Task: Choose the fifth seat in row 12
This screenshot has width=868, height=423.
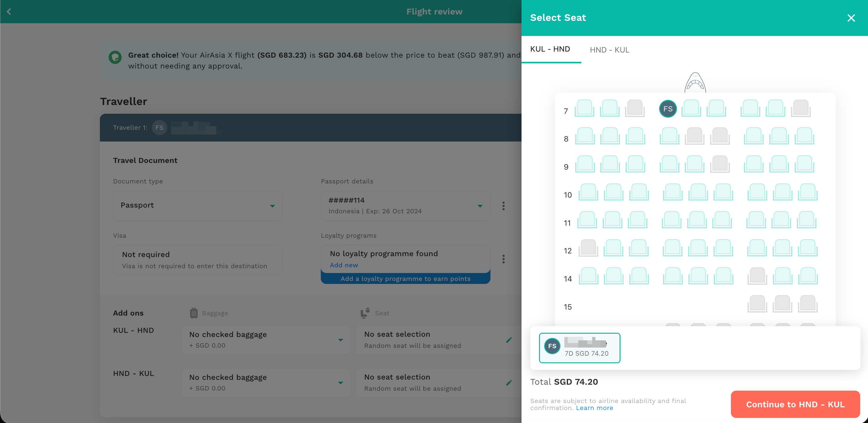Action: coord(697,247)
